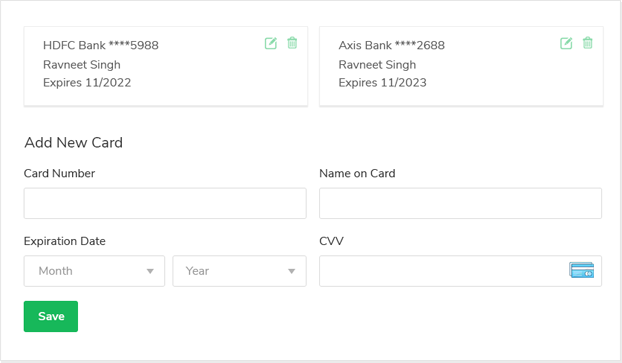The height and width of the screenshot is (363, 622).
Task: Click the Card Number label
Action: (60, 173)
